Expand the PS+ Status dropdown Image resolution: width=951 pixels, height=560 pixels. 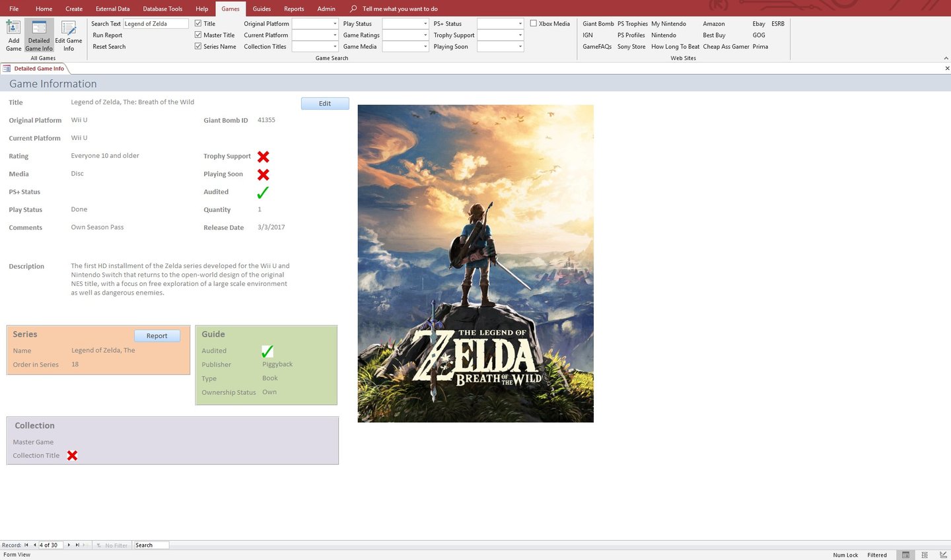point(520,24)
